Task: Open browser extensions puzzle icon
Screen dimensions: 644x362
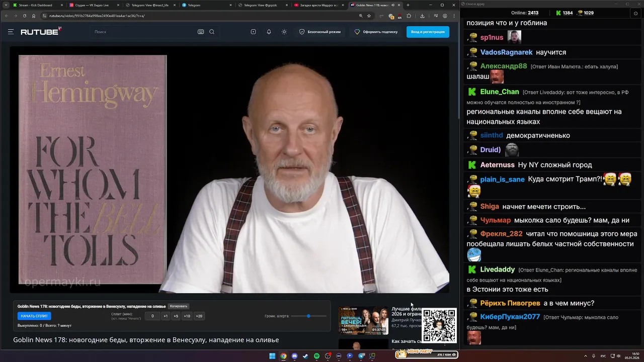Action: pyautogui.click(x=409, y=16)
